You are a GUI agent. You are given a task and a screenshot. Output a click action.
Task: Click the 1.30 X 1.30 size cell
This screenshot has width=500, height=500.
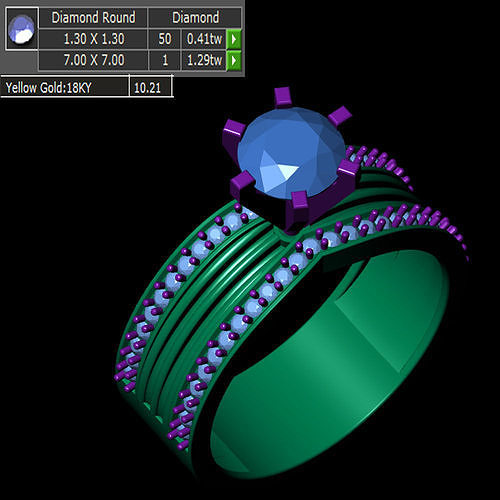[x=94, y=39]
